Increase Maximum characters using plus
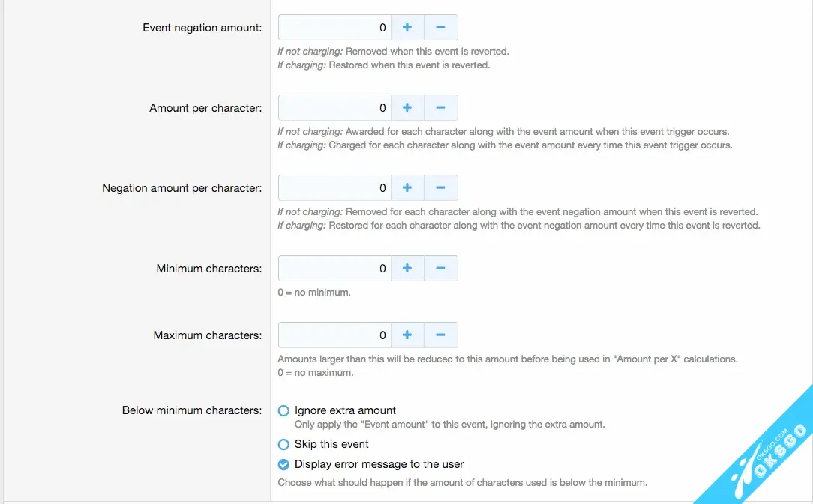The height and width of the screenshot is (504, 813). pos(407,335)
